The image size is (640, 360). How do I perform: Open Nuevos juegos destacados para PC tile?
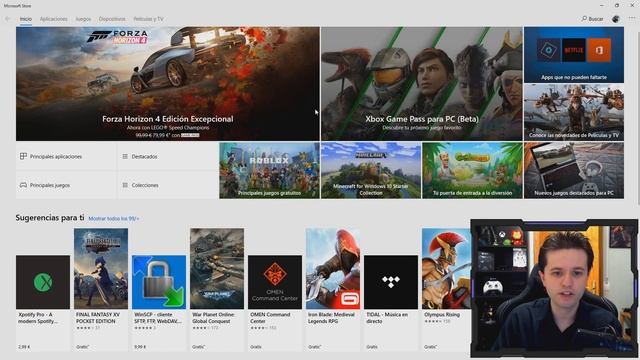click(x=574, y=171)
